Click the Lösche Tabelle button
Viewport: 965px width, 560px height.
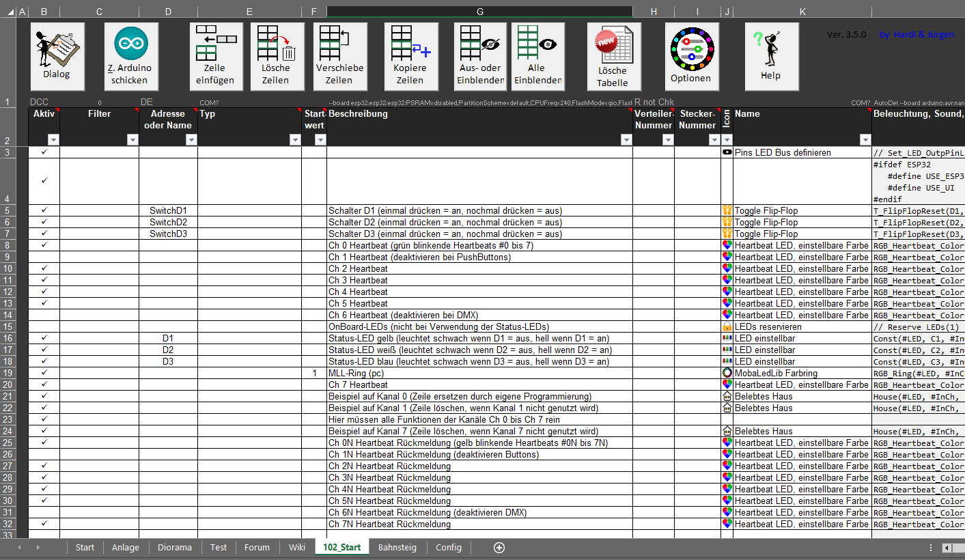[x=613, y=56]
